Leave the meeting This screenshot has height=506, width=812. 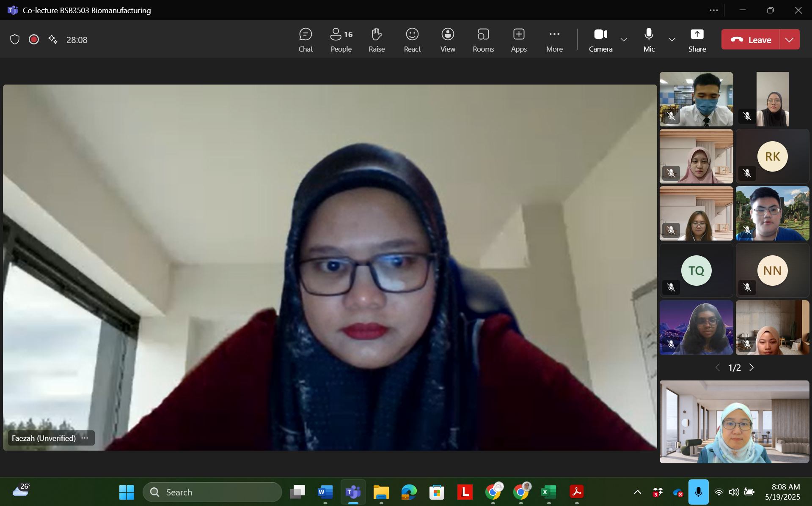coord(751,40)
